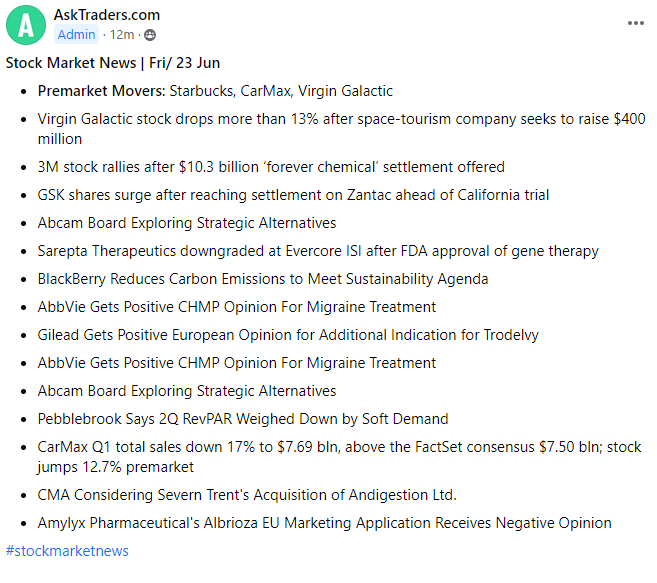Viewport: 657px width, 583px height.
Task: Click the Admin badge
Action: (x=77, y=34)
